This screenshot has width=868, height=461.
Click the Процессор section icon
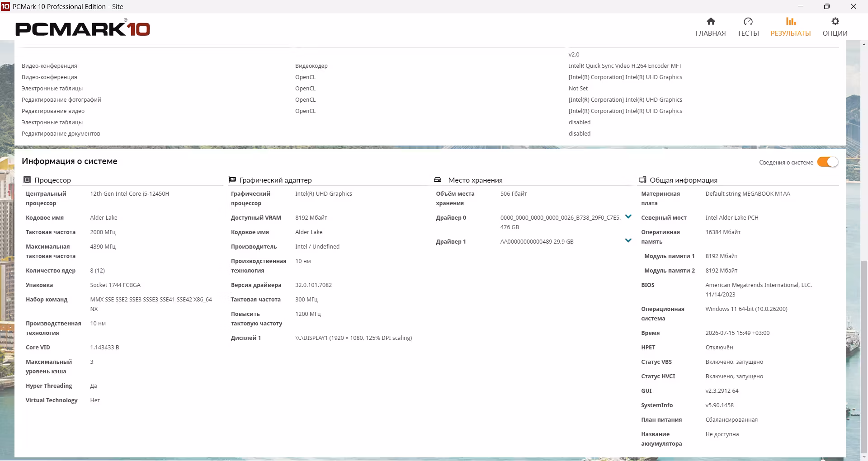[x=27, y=180]
